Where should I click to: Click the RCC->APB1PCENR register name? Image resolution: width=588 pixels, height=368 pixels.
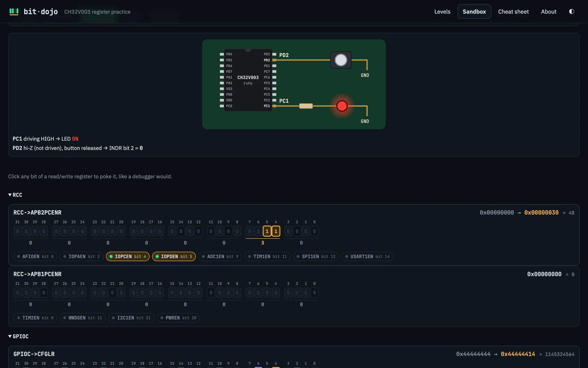pyautogui.click(x=38, y=274)
